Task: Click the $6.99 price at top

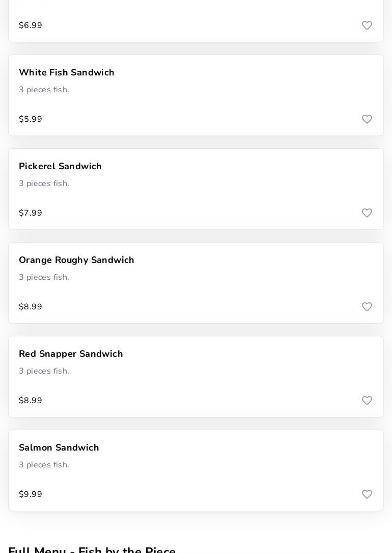Action: coord(31,25)
